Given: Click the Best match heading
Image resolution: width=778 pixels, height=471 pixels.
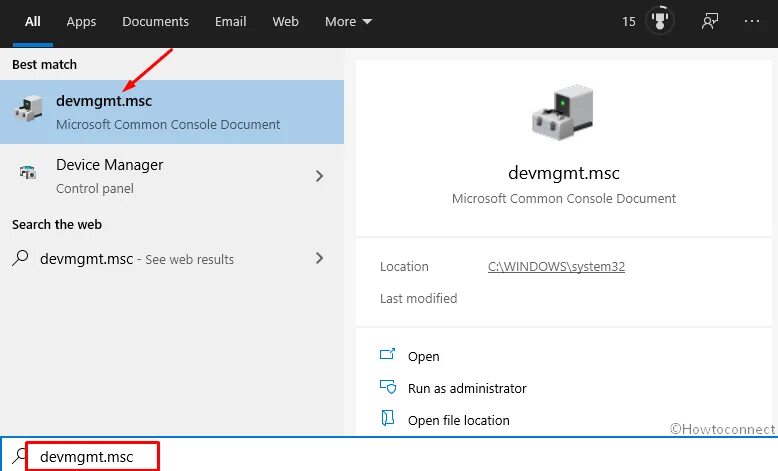Looking at the screenshot, I should click(45, 65).
